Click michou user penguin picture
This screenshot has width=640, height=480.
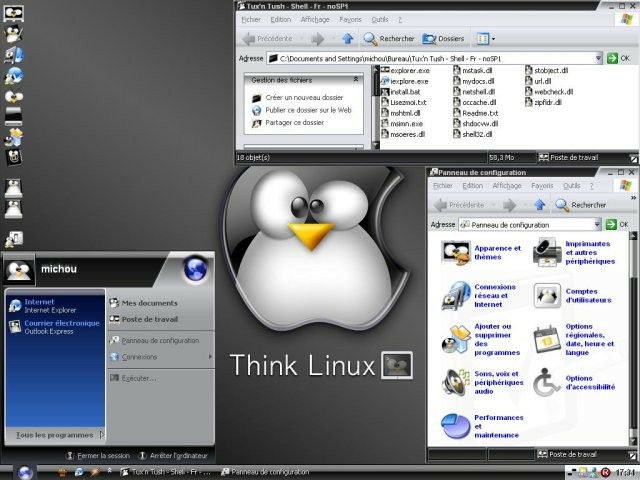(19, 270)
